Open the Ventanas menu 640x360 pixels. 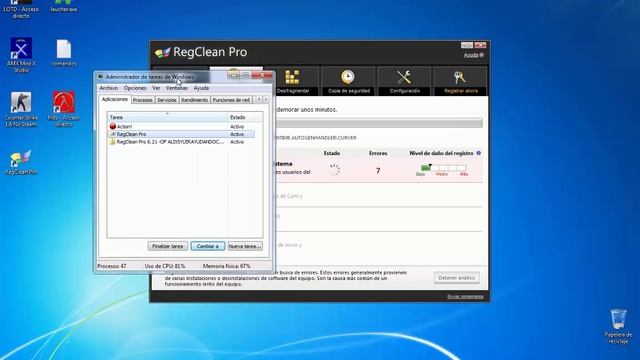(x=177, y=88)
